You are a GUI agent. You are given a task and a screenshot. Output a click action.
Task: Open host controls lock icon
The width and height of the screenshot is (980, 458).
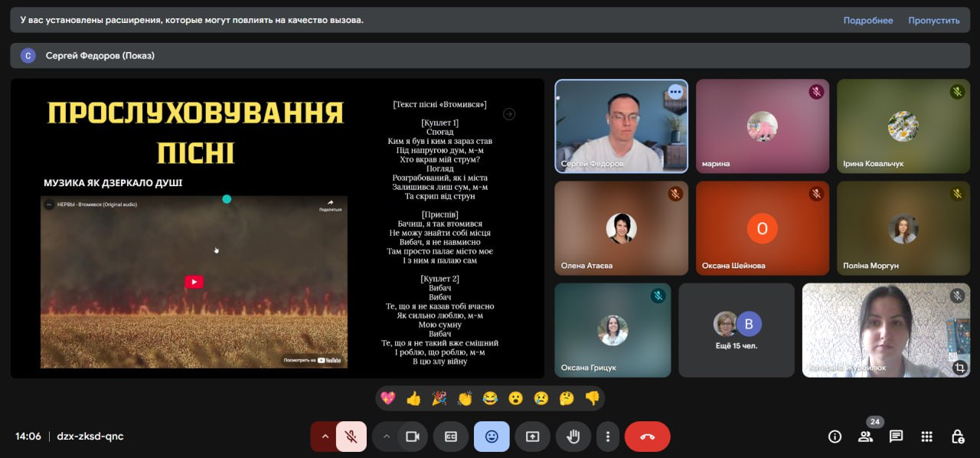957,437
